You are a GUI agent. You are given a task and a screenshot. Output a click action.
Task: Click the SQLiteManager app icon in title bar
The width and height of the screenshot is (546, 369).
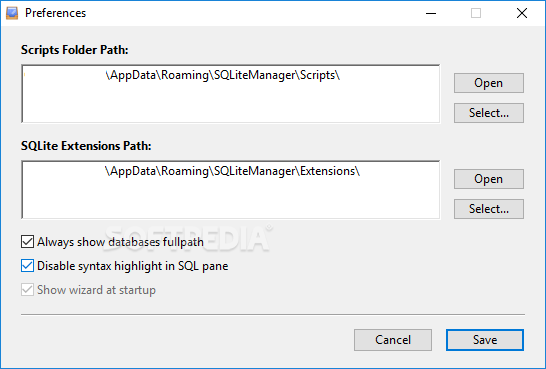pos(12,13)
